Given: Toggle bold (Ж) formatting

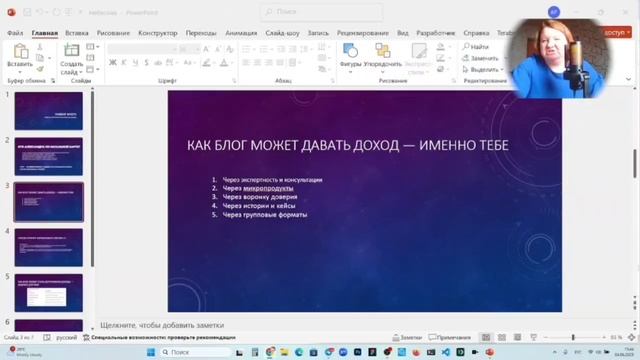Looking at the screenshot, I should coord(113,62).
